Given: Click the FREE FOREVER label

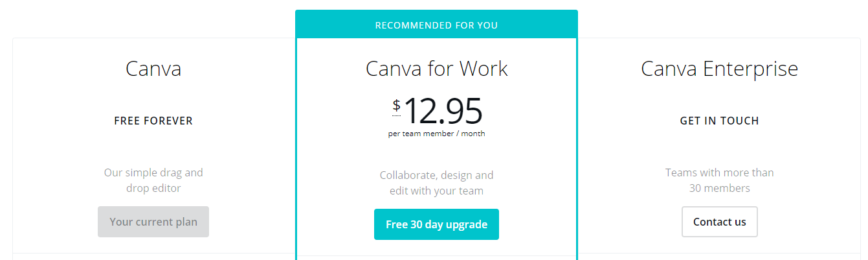Looking at the screenshot, I should click(153, 121).
